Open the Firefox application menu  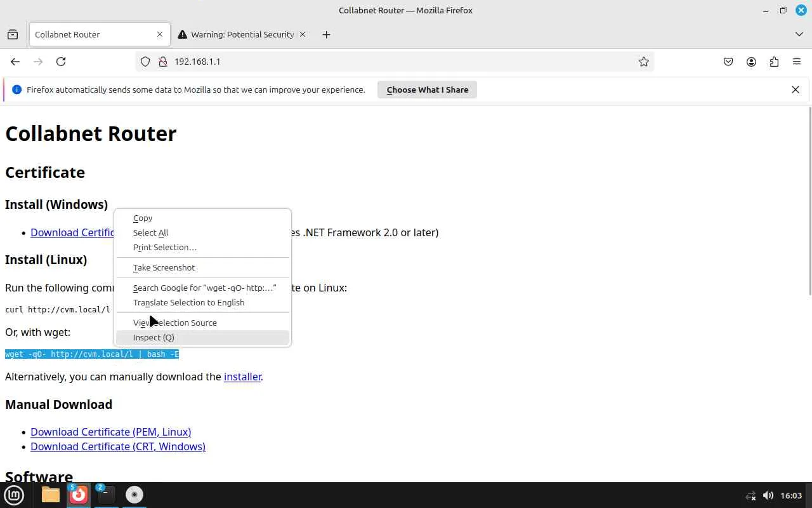point(797,62)
